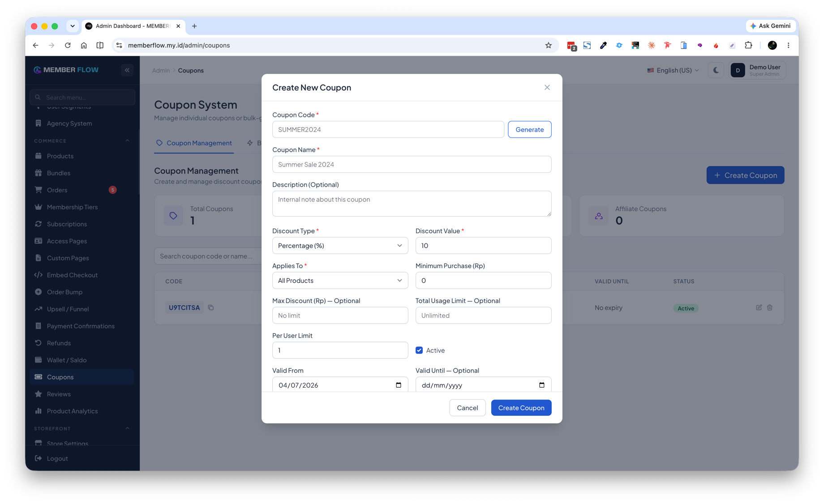
Task: Toggle dark mode moon icon
Action: [x=716, y=70]
